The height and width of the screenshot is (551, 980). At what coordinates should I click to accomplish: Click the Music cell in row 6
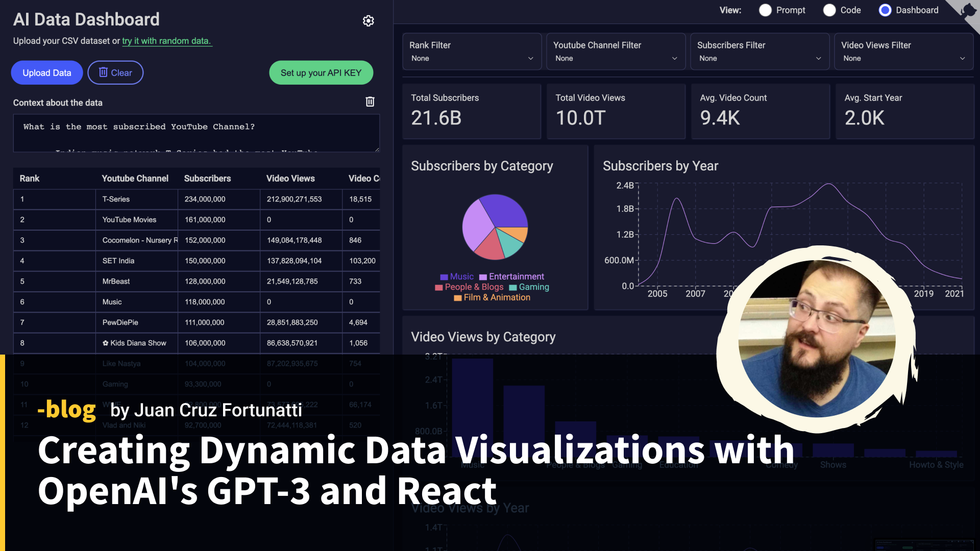[137, 302]
